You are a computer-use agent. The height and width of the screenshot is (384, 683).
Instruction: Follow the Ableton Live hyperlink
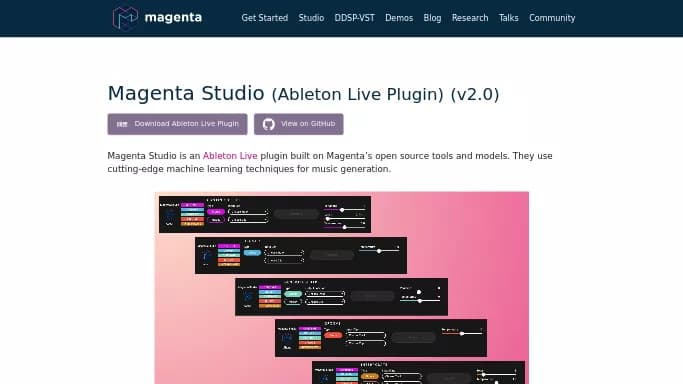tap(230, 156)
